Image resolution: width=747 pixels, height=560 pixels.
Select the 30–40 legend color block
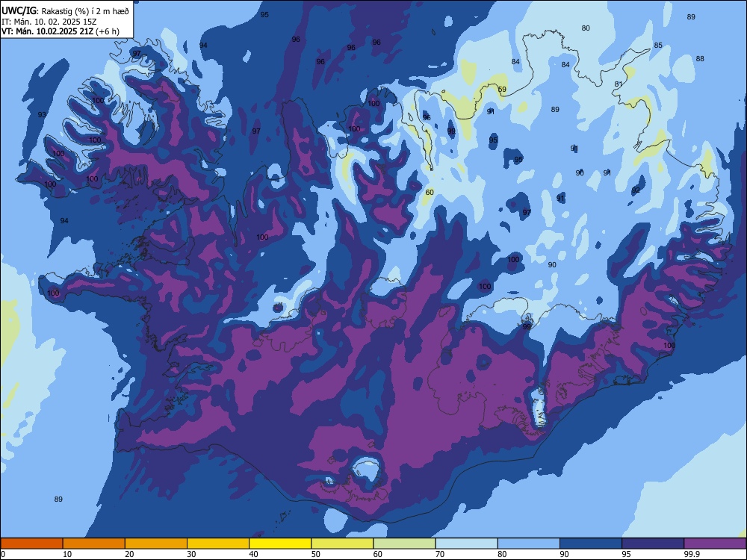(x=218, y=544)
